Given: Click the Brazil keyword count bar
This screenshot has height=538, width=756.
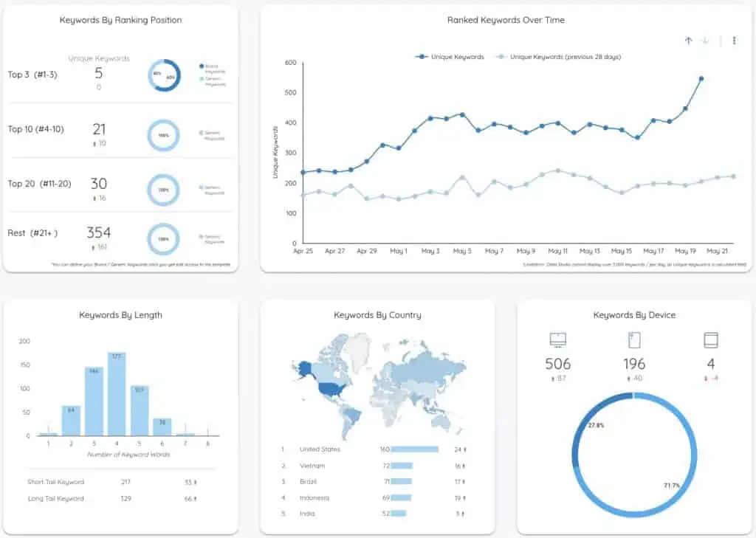Looking at the screenshot, I should (403, 481).
